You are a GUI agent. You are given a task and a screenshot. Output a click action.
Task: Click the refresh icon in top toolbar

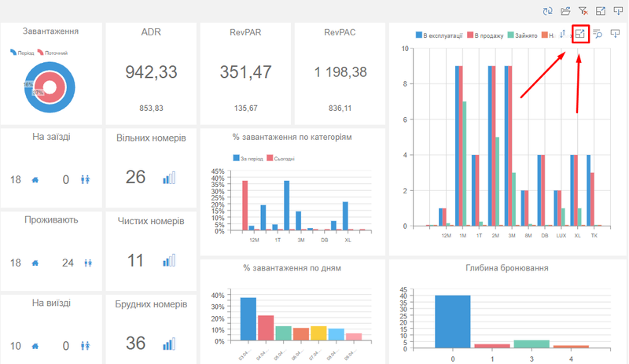pyautogui.click(x=547, y=10)
